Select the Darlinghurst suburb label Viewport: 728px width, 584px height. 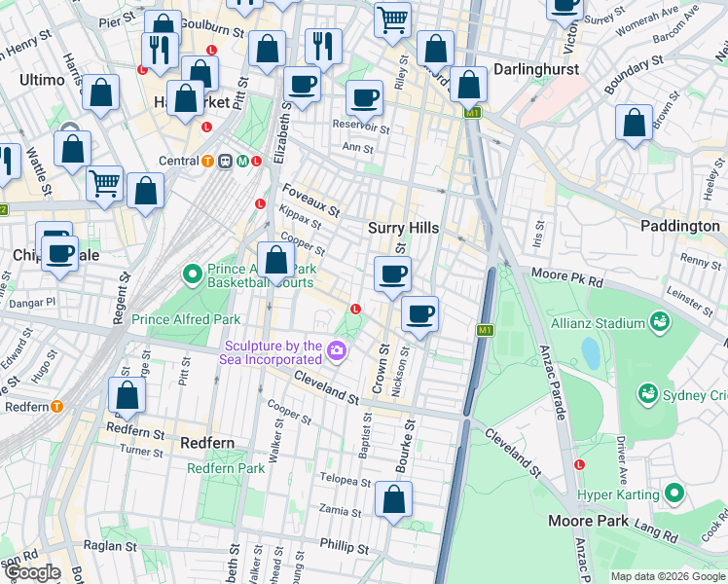click(x=536, y=69)
